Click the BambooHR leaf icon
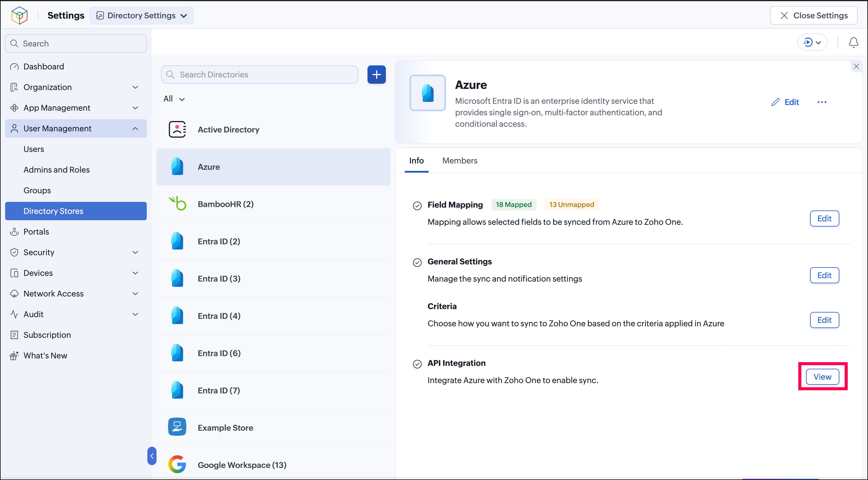Viewport: 868px width, 480px height. [177, 204]
